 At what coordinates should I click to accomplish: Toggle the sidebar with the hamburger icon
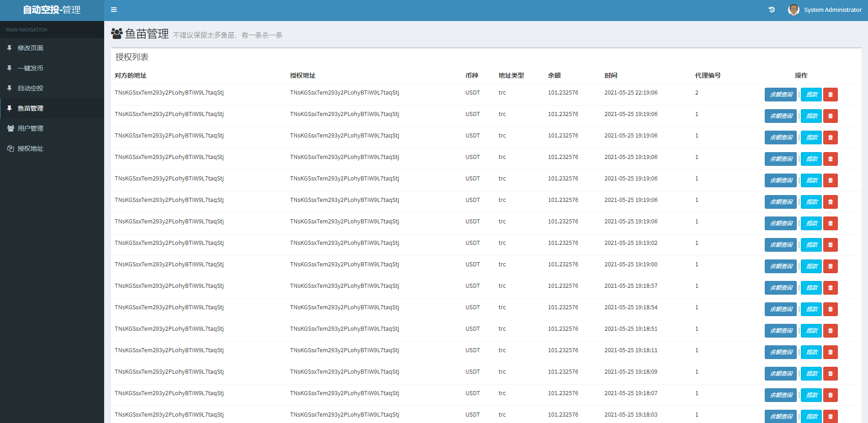(x=114, y=10)
